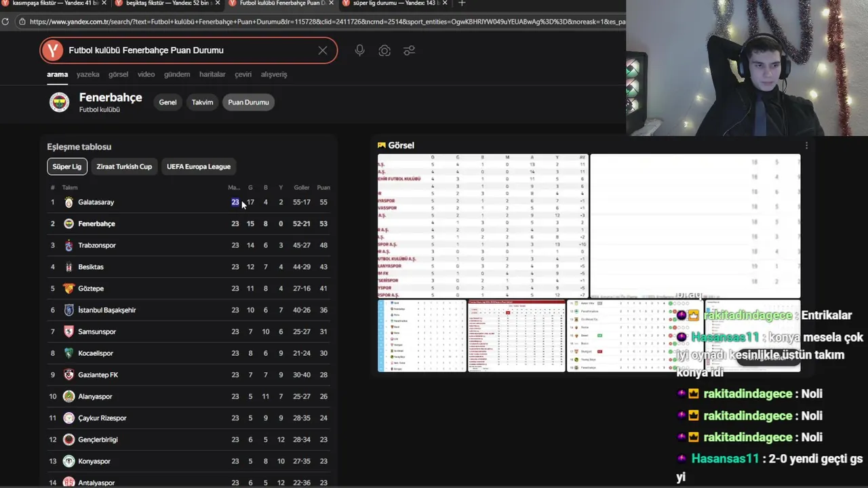
Task: Click the Konyaspor team logo
Action: click(x=68, y=462)
